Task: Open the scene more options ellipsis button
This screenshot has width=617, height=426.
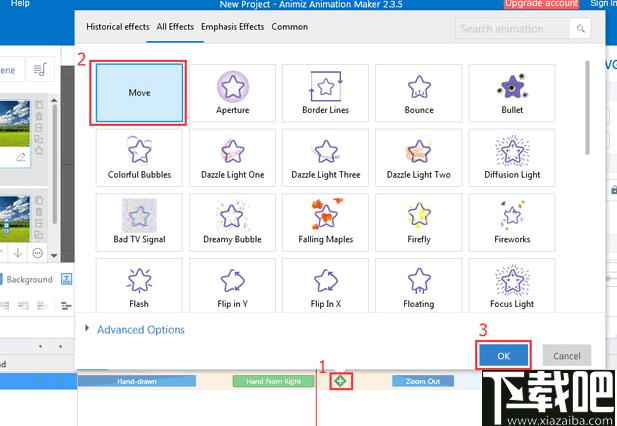Action: pyautogui.click(x=37, y=253)
